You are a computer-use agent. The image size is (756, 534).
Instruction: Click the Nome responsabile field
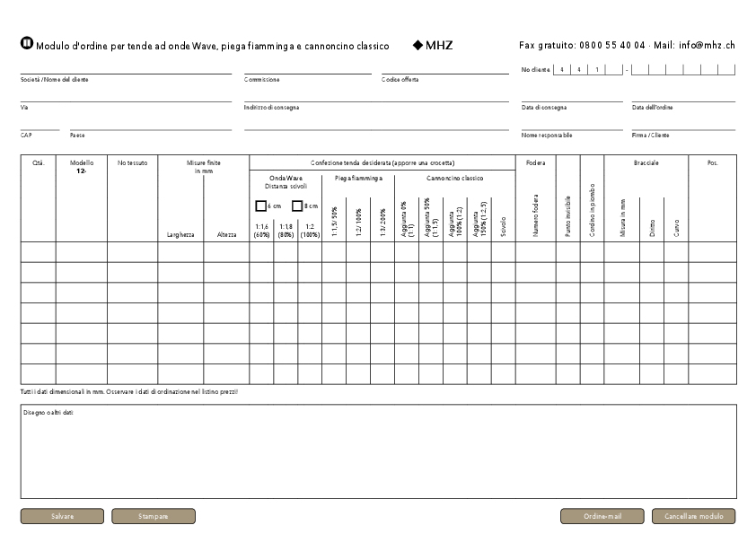[x=571, y=125]
